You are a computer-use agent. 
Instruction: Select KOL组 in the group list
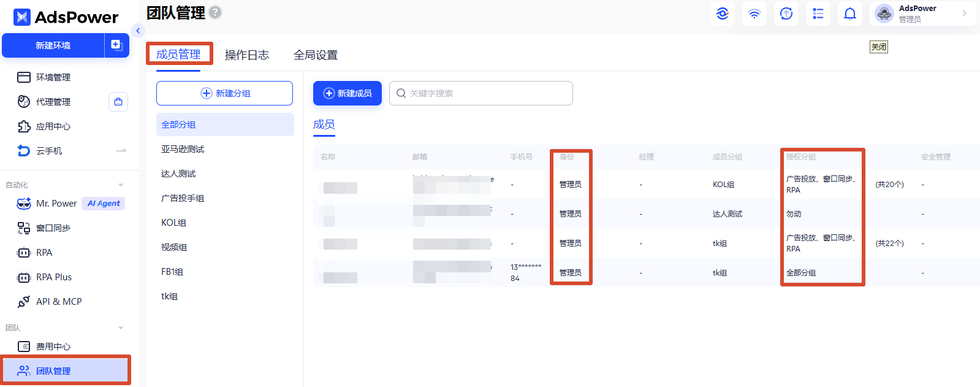tap(173, 223)
